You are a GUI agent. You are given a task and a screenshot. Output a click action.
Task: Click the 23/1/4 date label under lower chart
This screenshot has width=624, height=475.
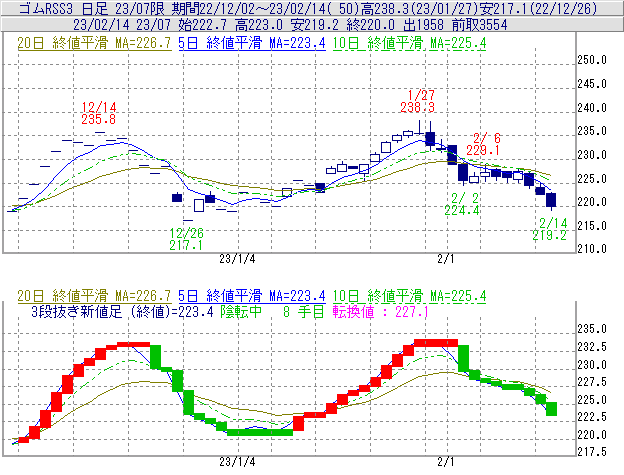point(237,462)
